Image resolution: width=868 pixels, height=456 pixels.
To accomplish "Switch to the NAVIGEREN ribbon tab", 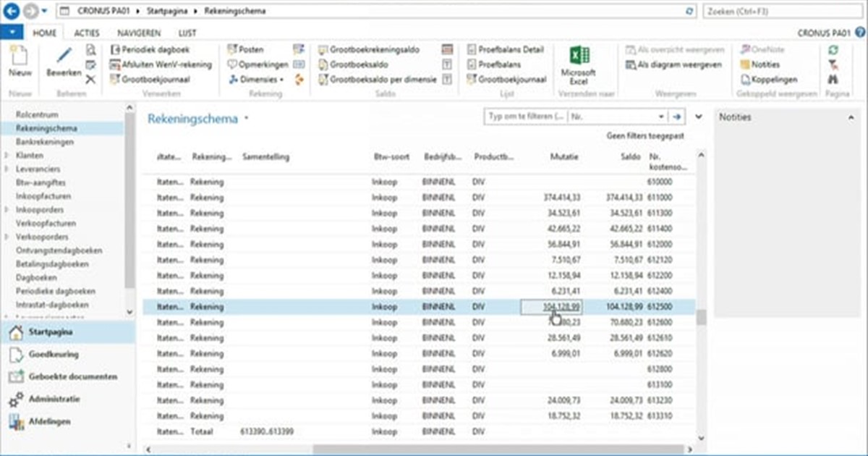I will point(139,33).
